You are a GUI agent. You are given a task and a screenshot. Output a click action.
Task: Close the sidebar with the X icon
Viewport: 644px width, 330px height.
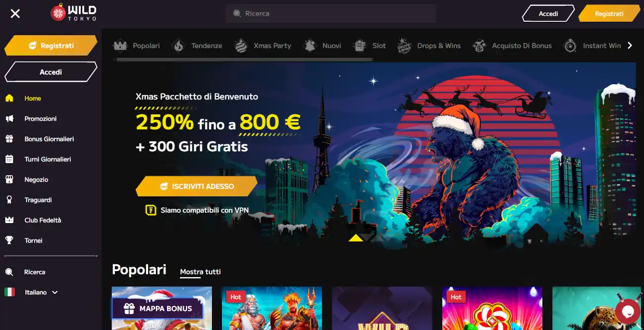15,13
